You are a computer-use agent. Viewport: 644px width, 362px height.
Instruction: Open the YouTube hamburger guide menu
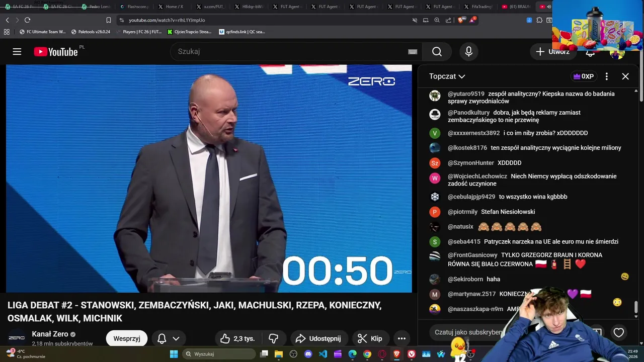pos(17,52)
